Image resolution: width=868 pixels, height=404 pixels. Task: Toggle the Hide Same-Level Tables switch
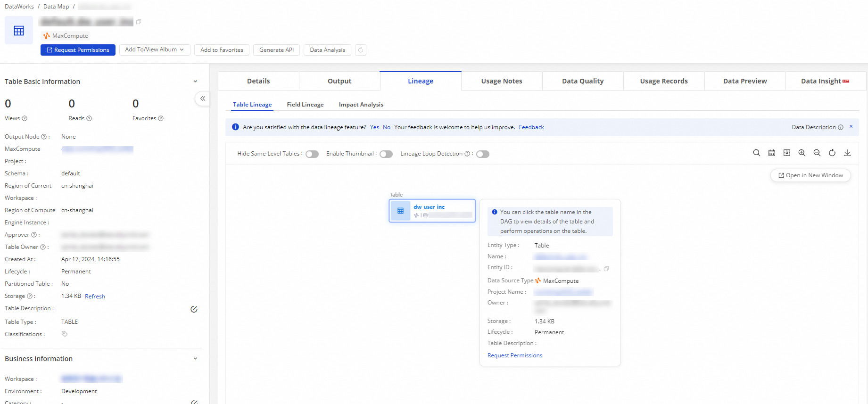tap(312, 154)
